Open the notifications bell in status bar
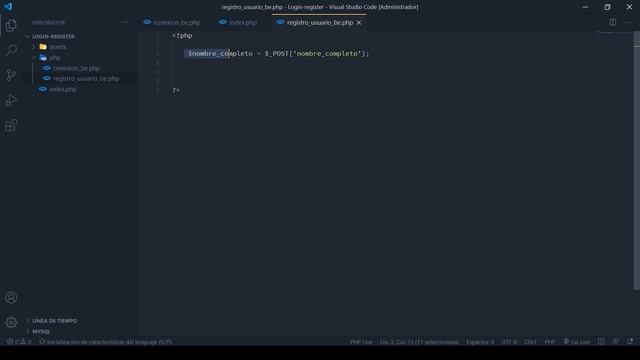Viewport: 640px width, 360px height. [630, 342]
